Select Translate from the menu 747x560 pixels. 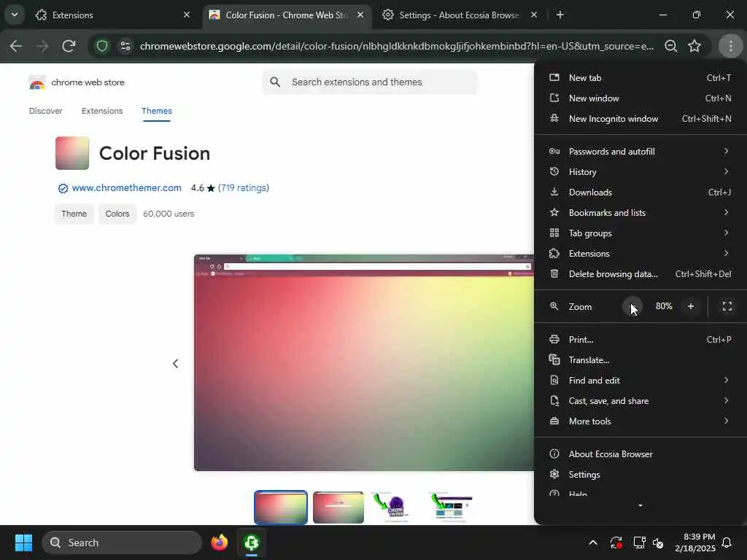pyautogui.click(x=640, y=360)
